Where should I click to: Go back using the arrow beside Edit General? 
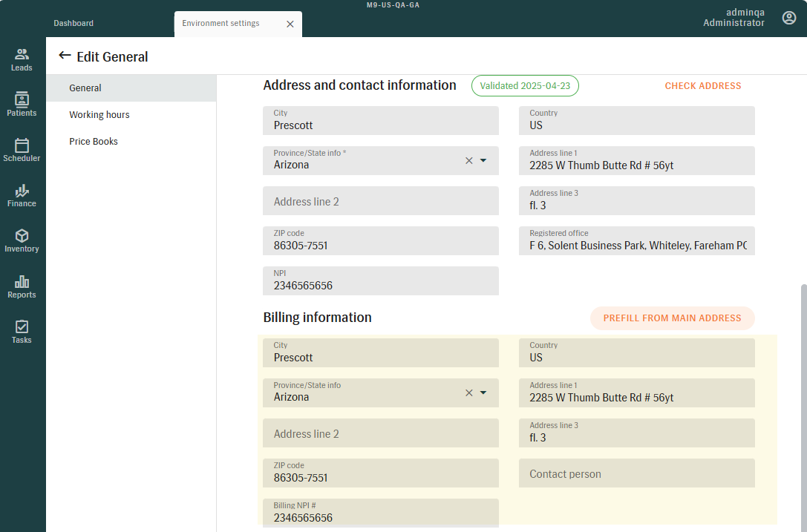(65, 56)
